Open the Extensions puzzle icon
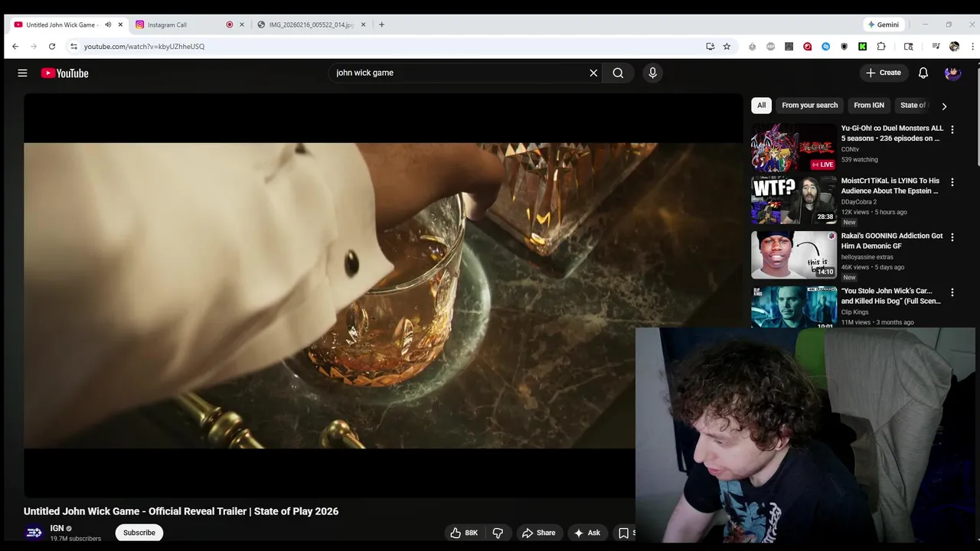Viewport: 980px width, 551px height. (881, 46)
